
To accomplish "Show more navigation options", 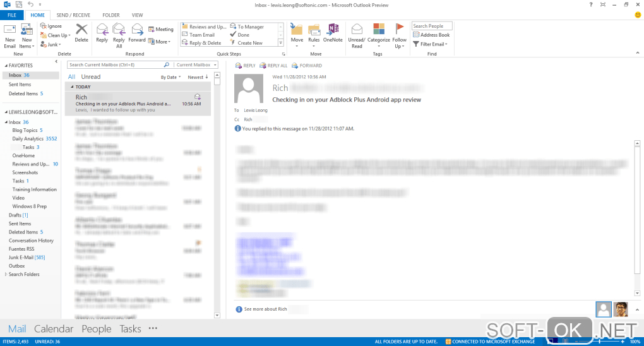I will pyautogui.click(x=153, y=328).
